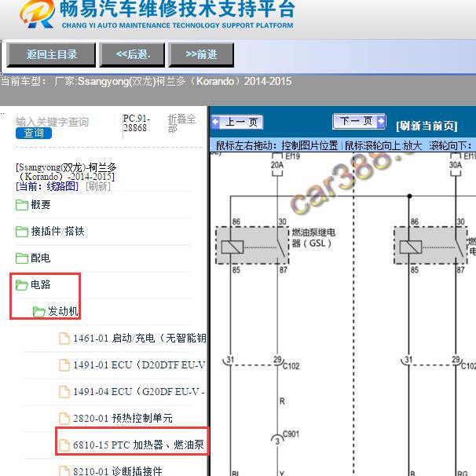This screenshot has height=476, width=476.
Task: Click right arrow icon on 下一页
Action: (381, 122)
